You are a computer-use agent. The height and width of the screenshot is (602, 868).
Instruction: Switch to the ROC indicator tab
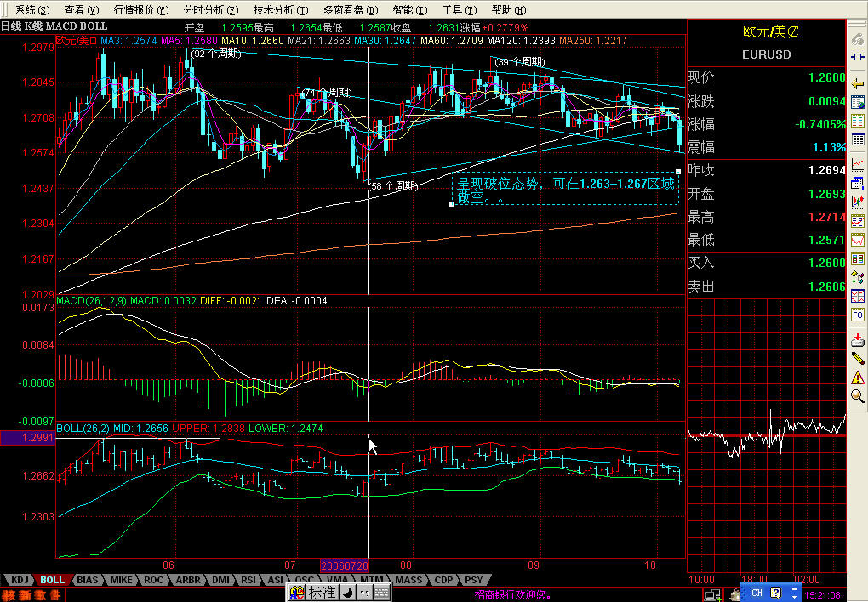(153, 580)
